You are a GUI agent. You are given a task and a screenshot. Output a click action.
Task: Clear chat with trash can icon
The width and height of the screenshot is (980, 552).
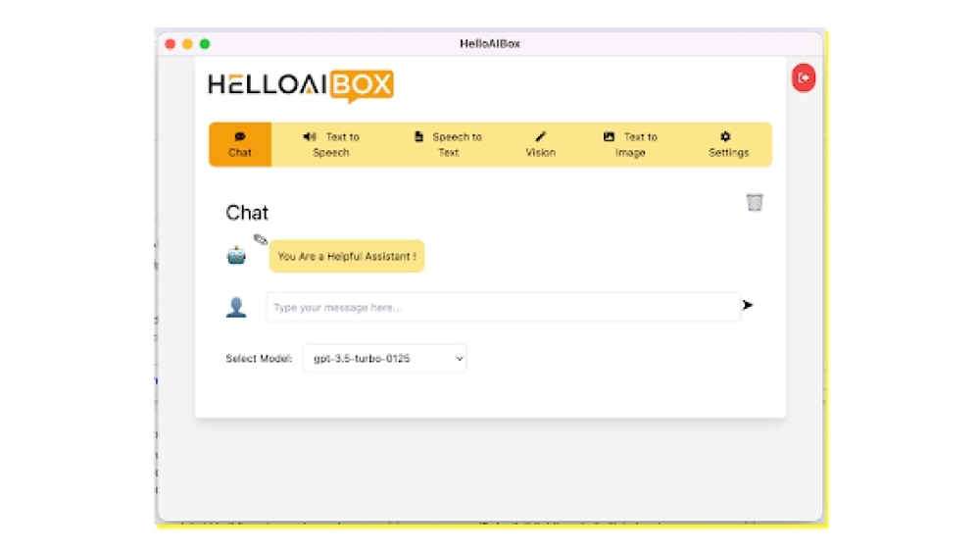755,202
